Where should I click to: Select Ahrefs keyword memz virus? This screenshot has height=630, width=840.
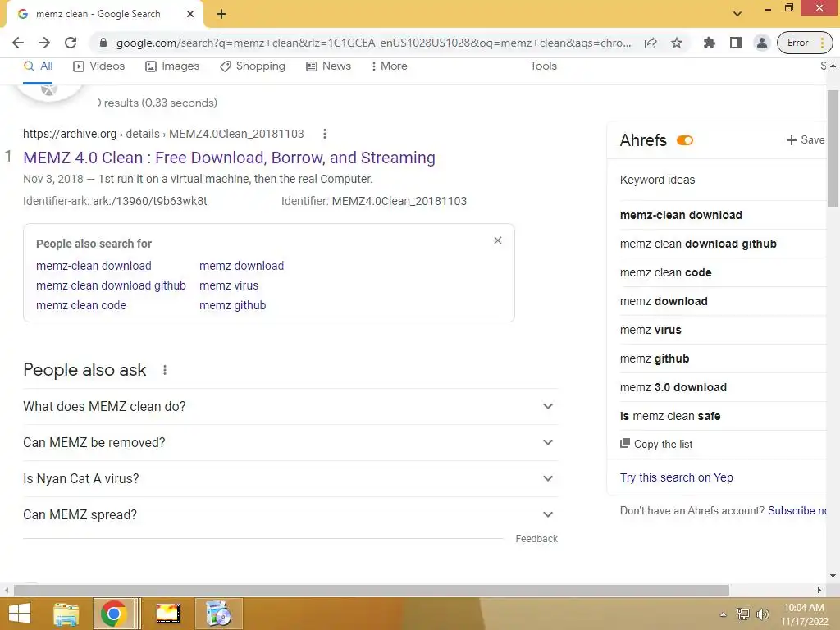pyautogui.click(x=651, y=330)
